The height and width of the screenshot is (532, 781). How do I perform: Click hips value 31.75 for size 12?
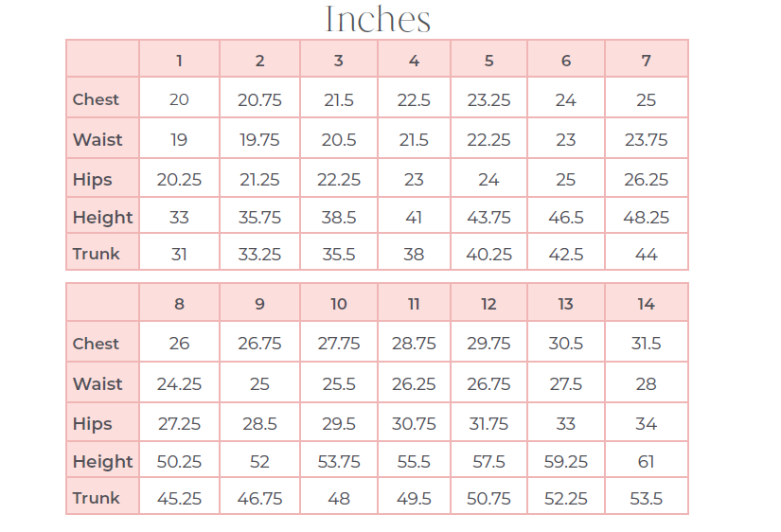tap(488, 424)
